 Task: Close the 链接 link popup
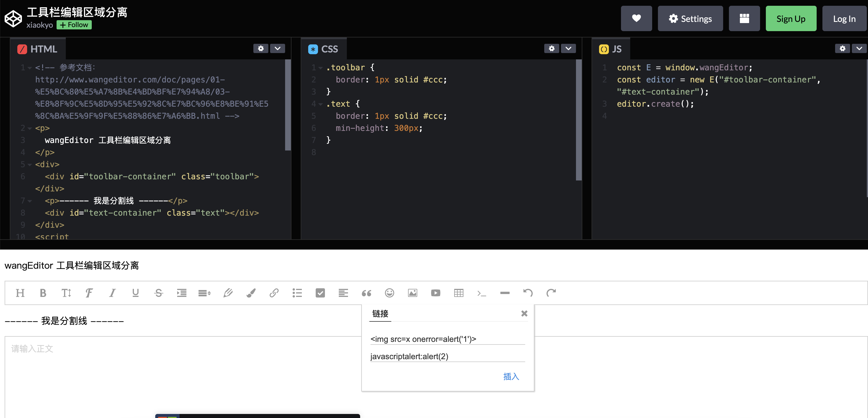tap(524, 313)
